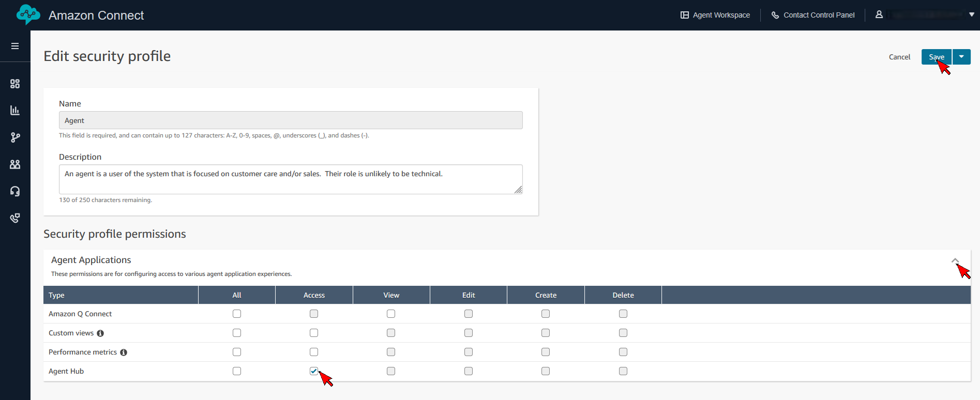Open the phone Channels icon in sidebar
Viewport: 980px width, 400px height.
pyautogui.click(x=15, y=218)
